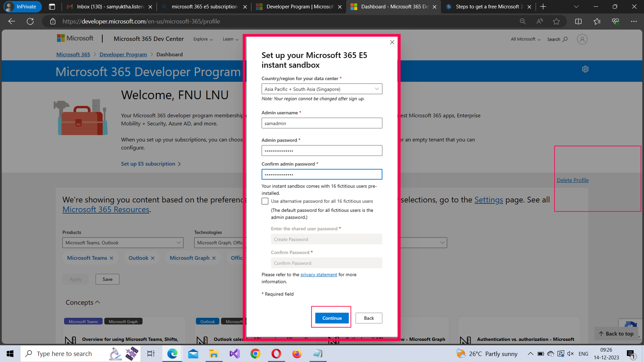Viewport: 644px width, 362px height.
Task: Remove the Outlook filter chip
Action: (153, 258)
